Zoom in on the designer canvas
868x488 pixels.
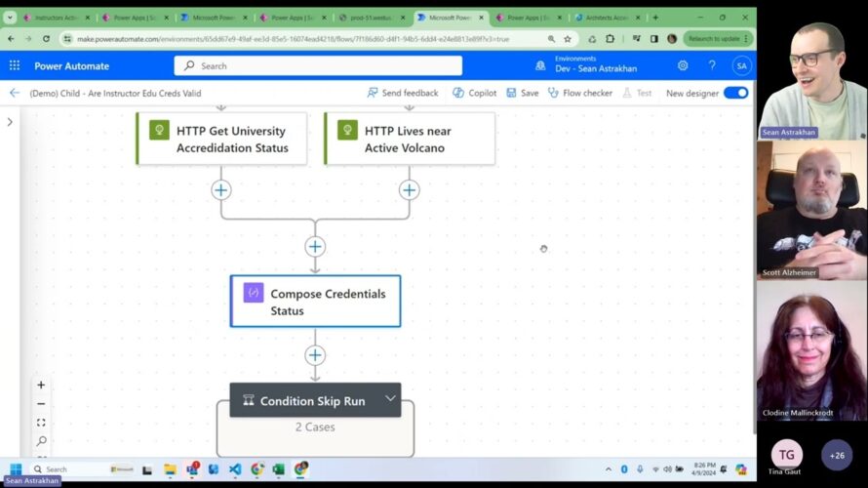point(41,385)
